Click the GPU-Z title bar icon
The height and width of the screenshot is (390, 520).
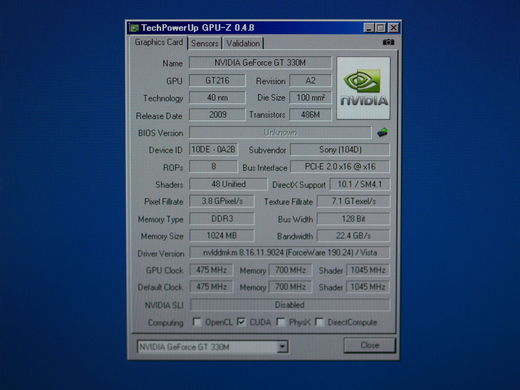(x=134, y=28)
